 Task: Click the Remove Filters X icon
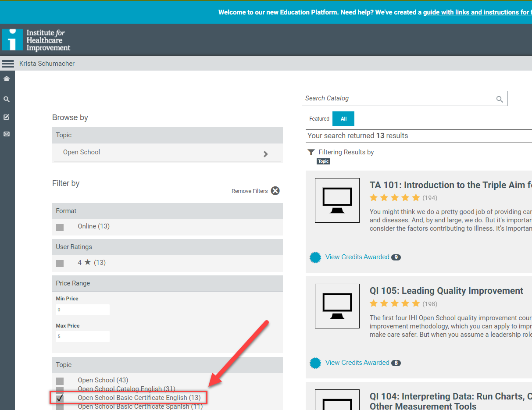coord(275,191)
